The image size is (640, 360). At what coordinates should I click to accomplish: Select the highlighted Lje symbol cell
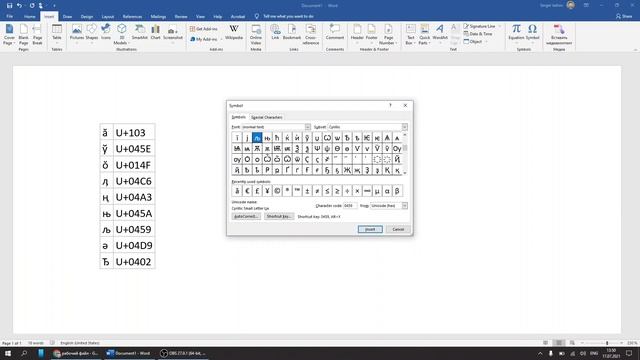coord(257,138)
